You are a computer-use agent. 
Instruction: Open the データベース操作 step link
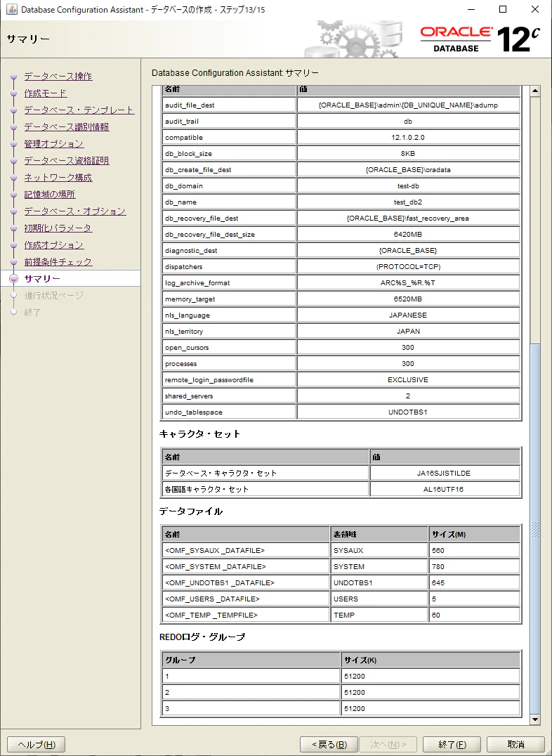click(x=58, y=77)
